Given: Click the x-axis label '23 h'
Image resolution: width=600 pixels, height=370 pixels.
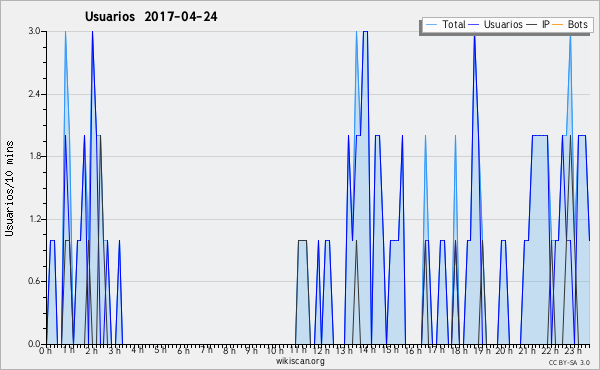Looking at the screenshot, I should (574, 351).
